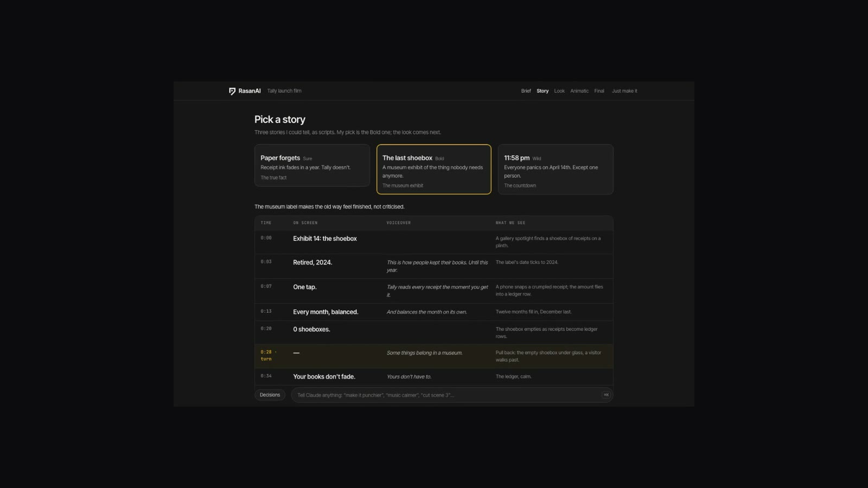Select 'Your books don't fade.' line
Screen dimensions: 868x488
(x=324, y=377)
